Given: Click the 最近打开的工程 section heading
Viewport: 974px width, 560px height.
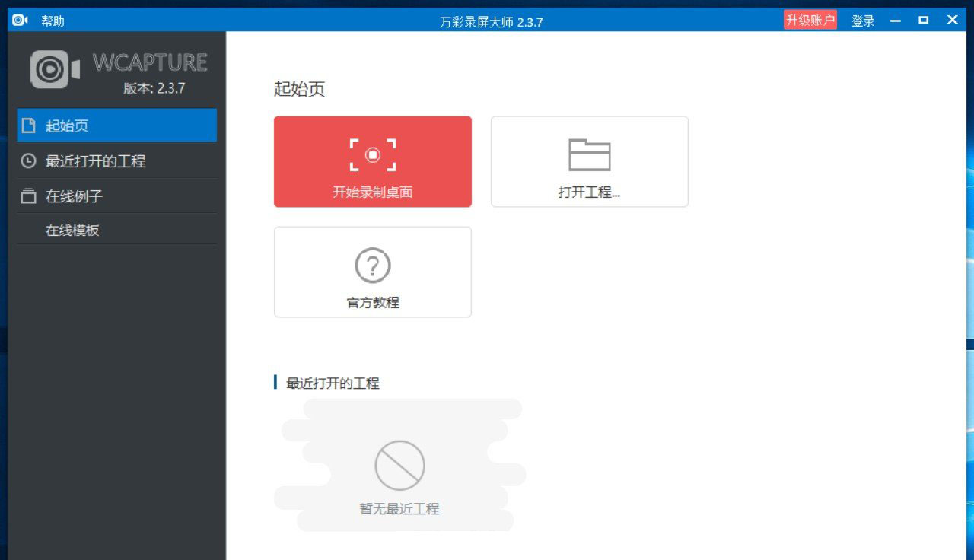Looking at the screenshot, I should click(333, 383).
